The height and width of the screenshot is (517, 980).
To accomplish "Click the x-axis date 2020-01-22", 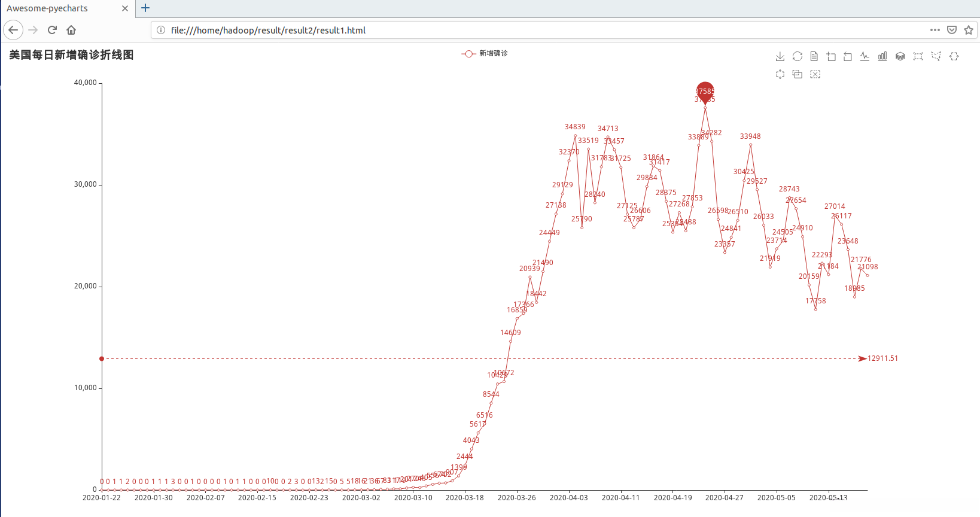I will (x=102, y=498).
